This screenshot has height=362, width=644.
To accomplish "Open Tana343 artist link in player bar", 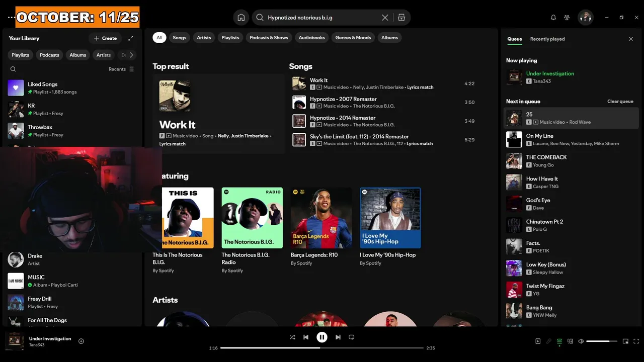I will [37, 345].
